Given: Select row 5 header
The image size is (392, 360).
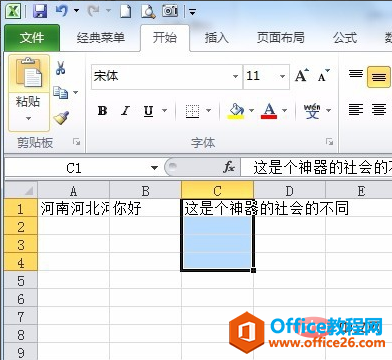Looking at the screenshot, I should coord(21,281).
